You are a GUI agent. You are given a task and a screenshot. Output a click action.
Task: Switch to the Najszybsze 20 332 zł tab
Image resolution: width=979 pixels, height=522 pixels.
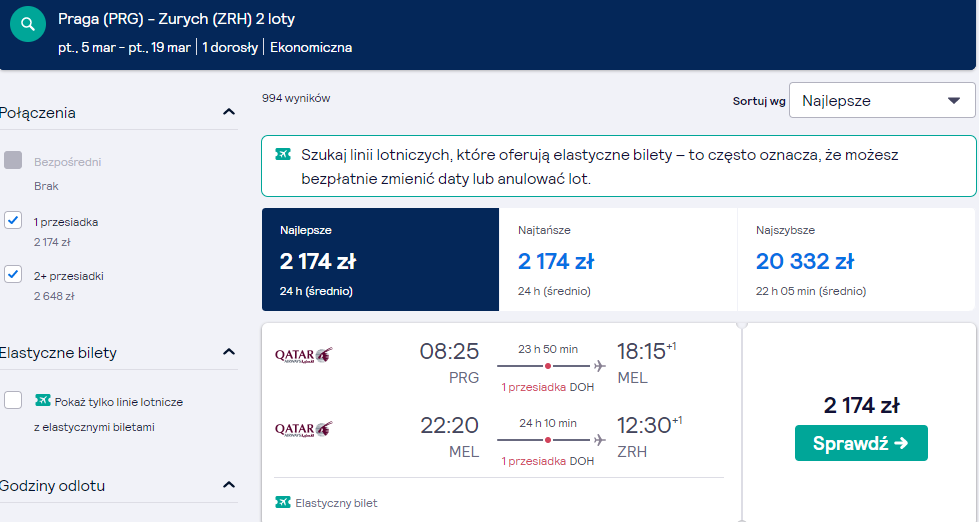click(856, 259)
